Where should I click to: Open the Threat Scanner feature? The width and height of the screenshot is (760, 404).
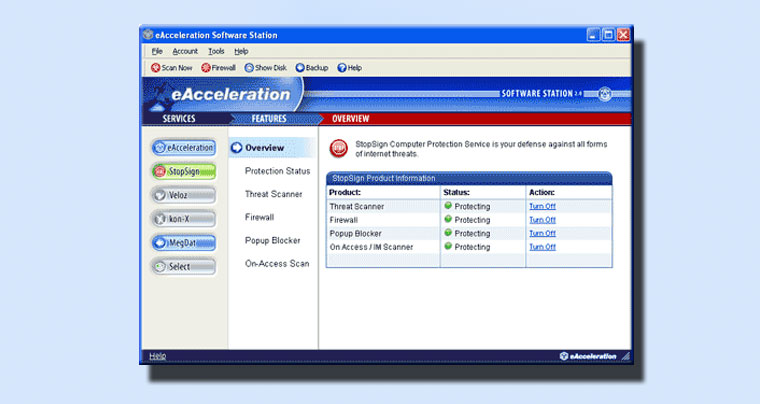click(x=273, y=194)
